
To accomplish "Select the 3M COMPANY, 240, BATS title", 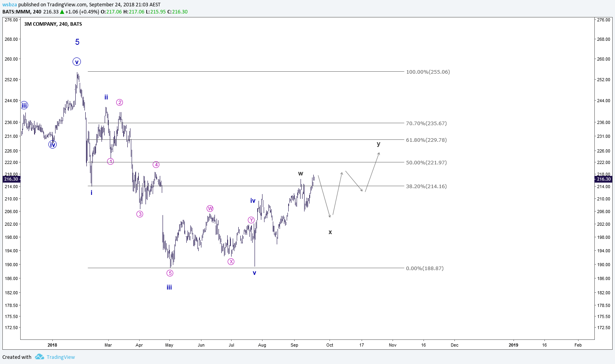I will coord(53,24).
